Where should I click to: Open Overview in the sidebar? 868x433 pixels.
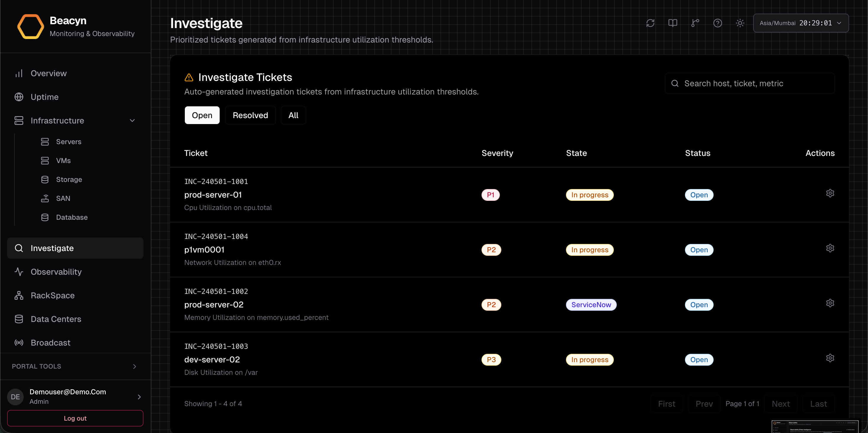[75, 73]
